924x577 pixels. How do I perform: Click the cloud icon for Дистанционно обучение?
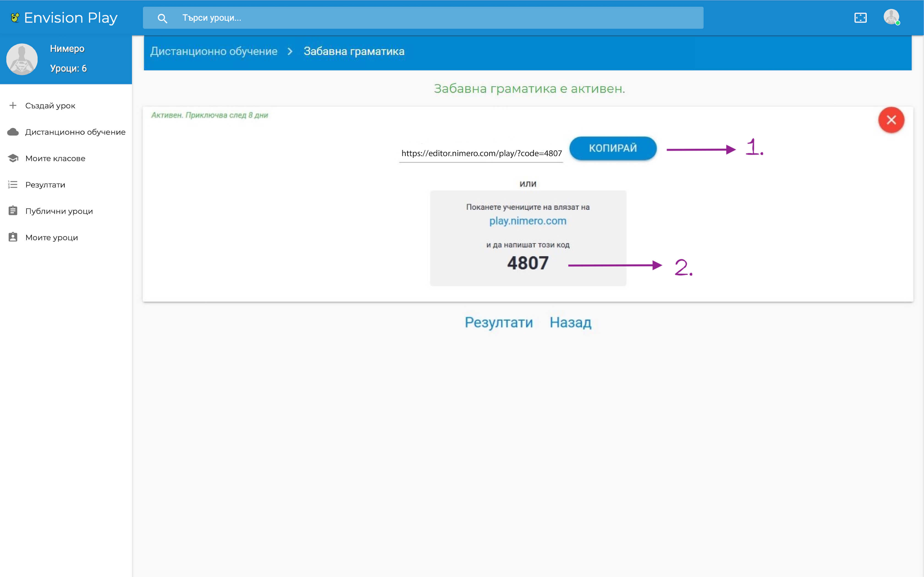click(13, 132)
